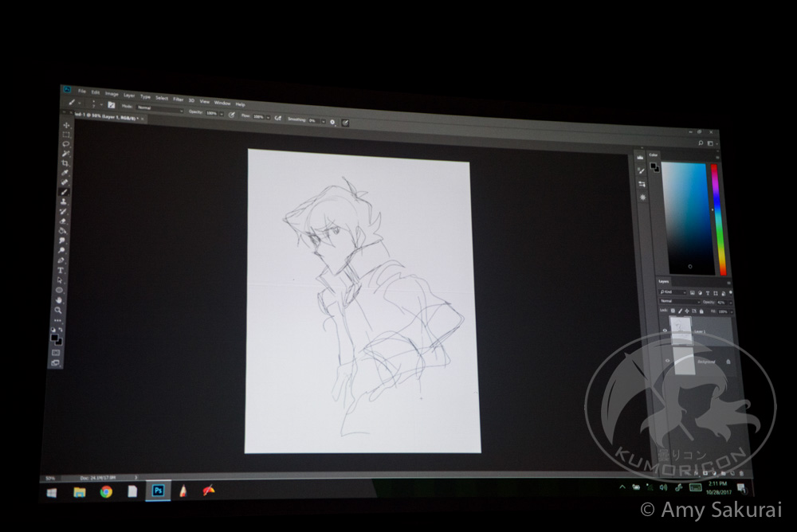Open Google Chrome from the taskbar
Viewport: 797px width, 532px height.
106,491
